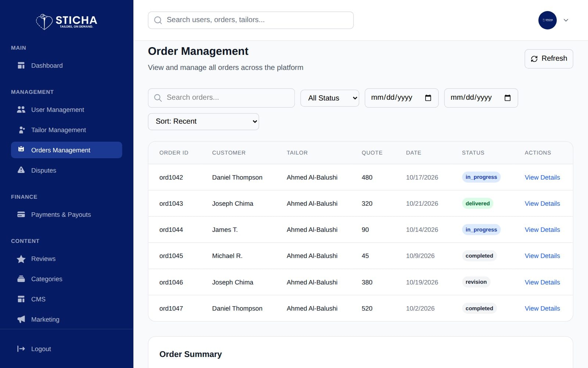Click the Logout label in sidebar
Image resolution: width=588 pixels, height=368 pixels.
click(x=41, y=349)
